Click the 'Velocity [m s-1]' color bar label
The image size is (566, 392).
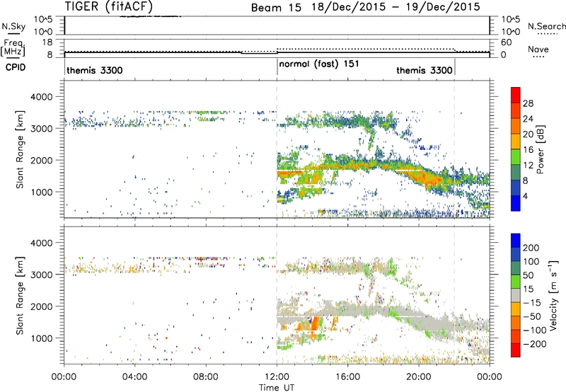tap(553, 296)
